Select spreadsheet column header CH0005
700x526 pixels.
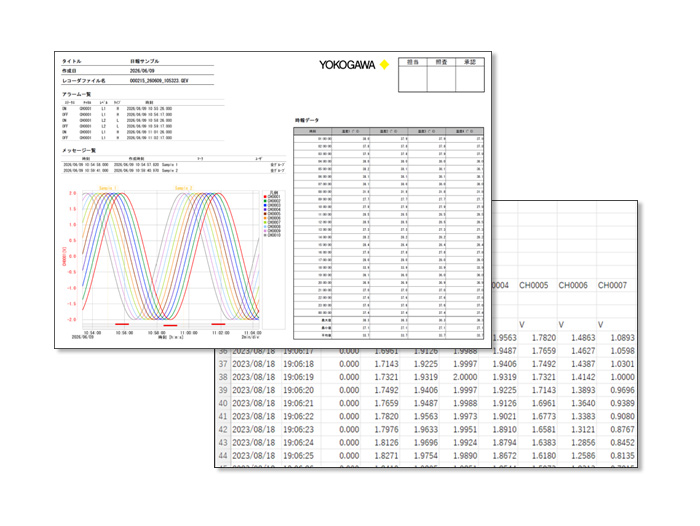[533, 285]
